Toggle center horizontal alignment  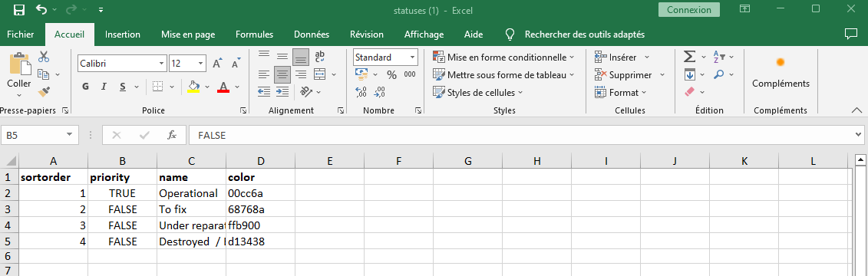point(283,74)
